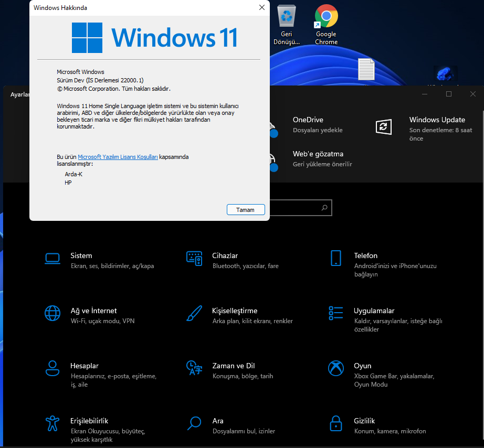Open the Uygulamalar list icon
Image resolution: width=484 pixels, height=448 pixels.
tap(336, 313)
